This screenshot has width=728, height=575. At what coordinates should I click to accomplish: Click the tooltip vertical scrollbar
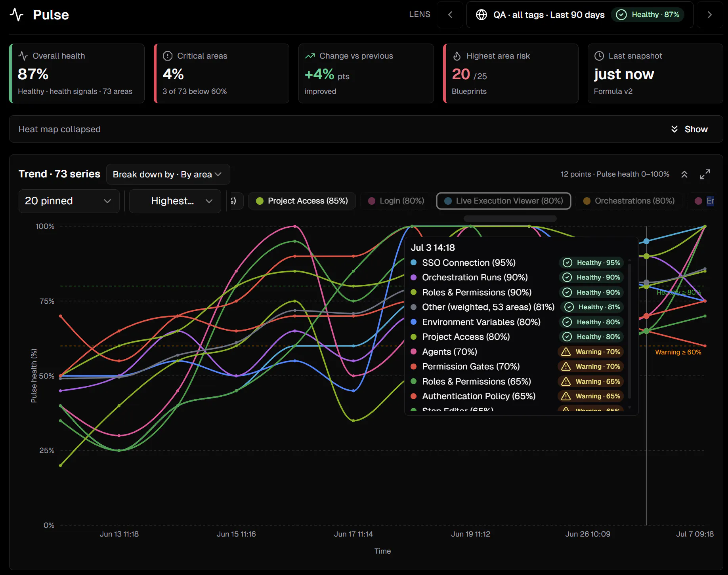click(x=629, y=331)
